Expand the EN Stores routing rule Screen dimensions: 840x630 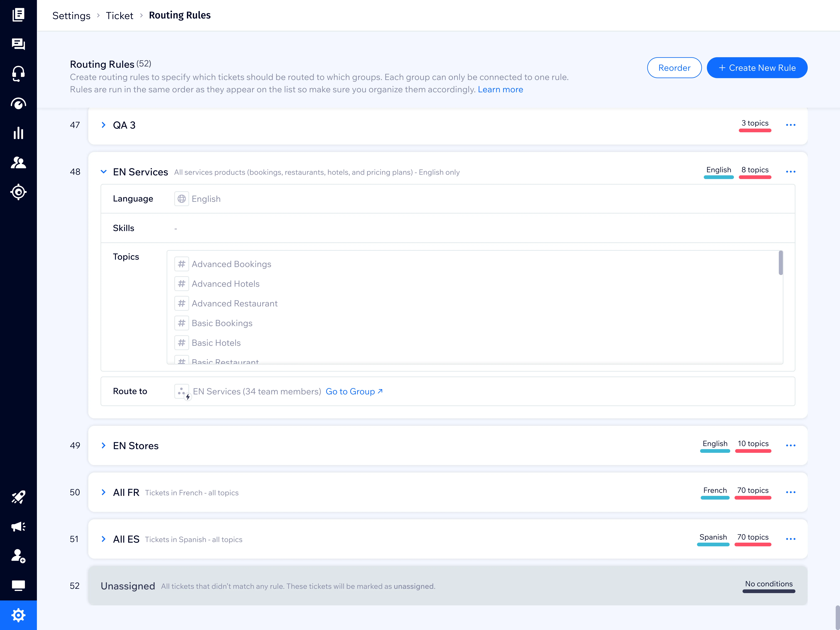pos(103,445)
